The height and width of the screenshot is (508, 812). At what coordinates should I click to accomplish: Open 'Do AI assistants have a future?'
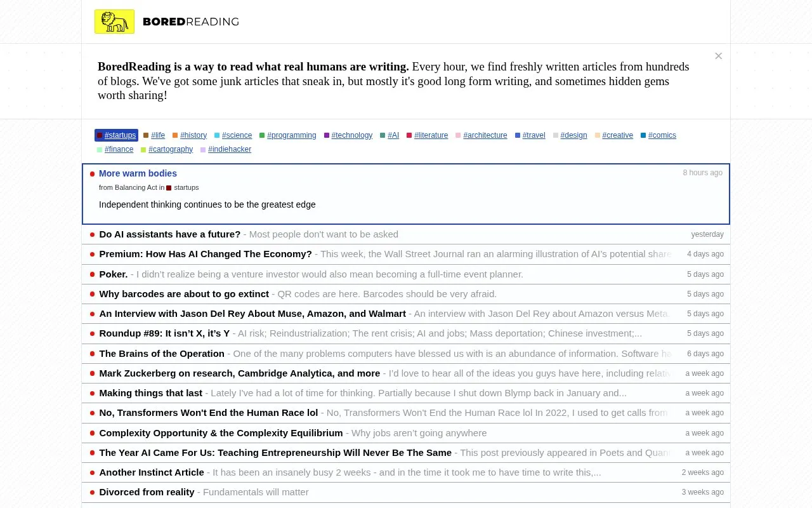coord(170,234)
